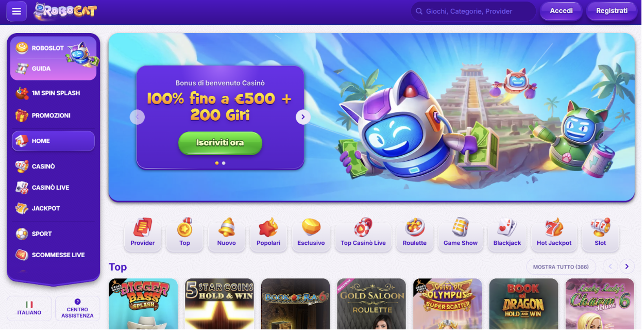The image size is (644, 334).
Task: Click the Iscriviti ora button
Action: pos(220,143)
